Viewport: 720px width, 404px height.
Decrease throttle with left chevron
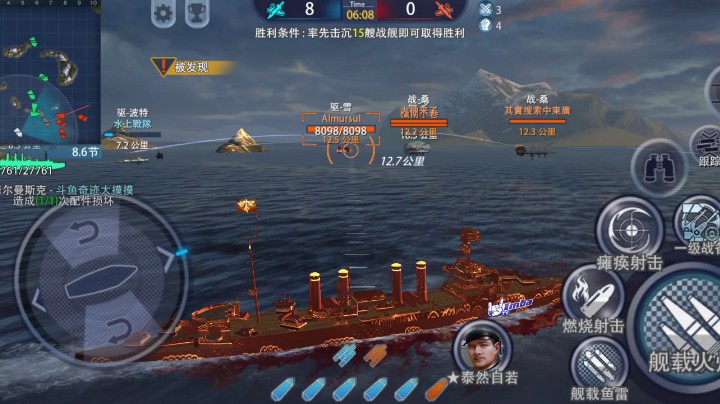coord(38,301)
